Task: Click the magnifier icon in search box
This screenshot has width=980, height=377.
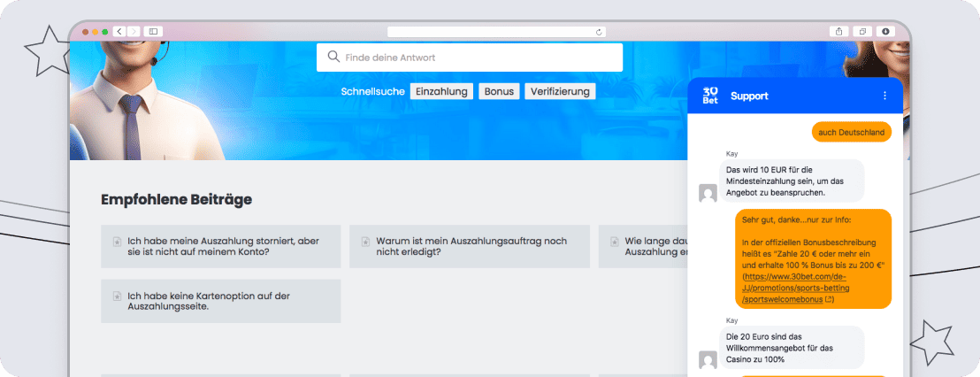Action: (333, 58)
